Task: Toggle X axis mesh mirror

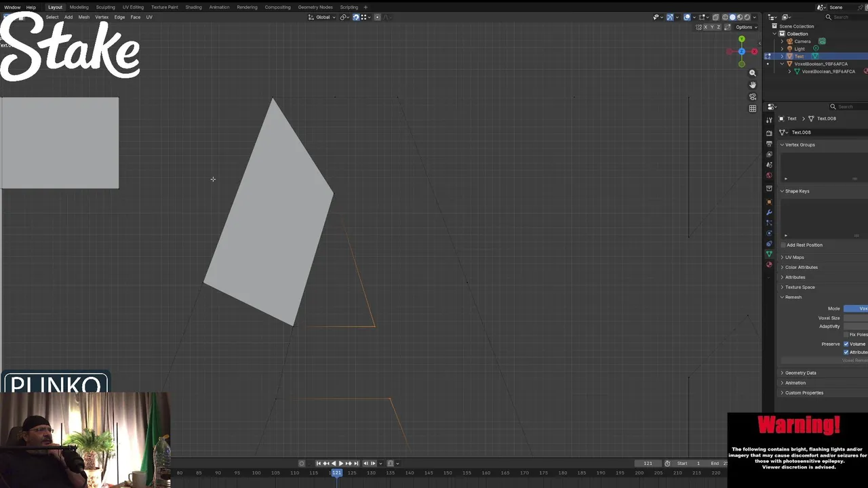Action: (x=705, y=27)
